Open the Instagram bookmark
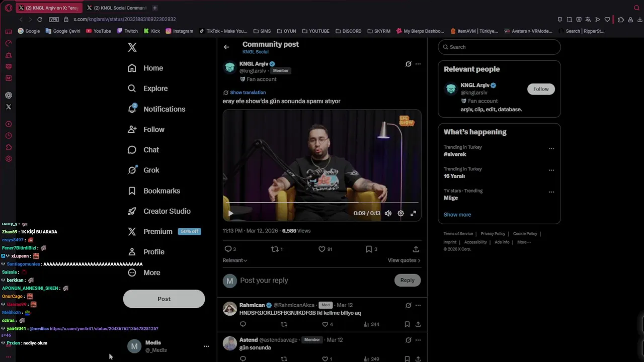Screen dimensions: 644x362 point(180,31)
